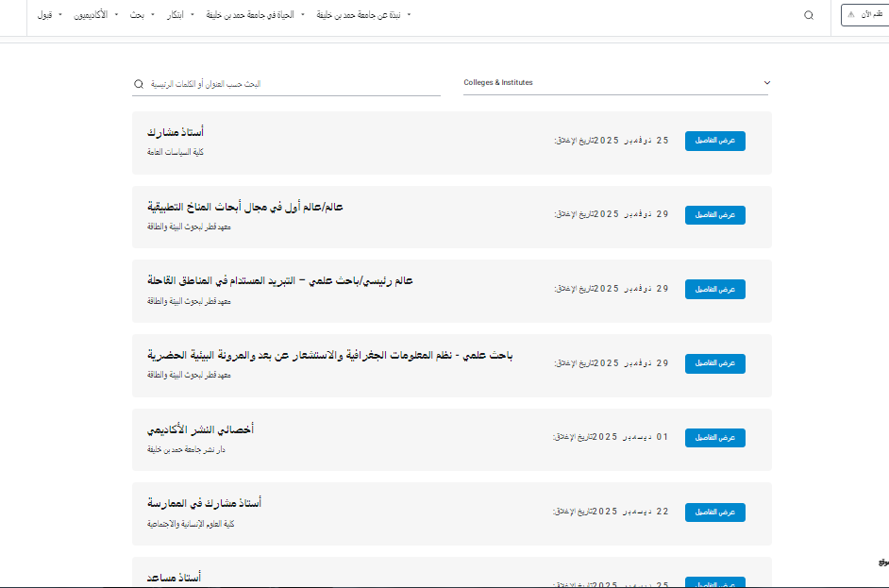Open 'الحياة في جامعة حمد بن خليفة' menu
Image resolution: width=889 pixels, height=588 pixels.
[255, 15]
